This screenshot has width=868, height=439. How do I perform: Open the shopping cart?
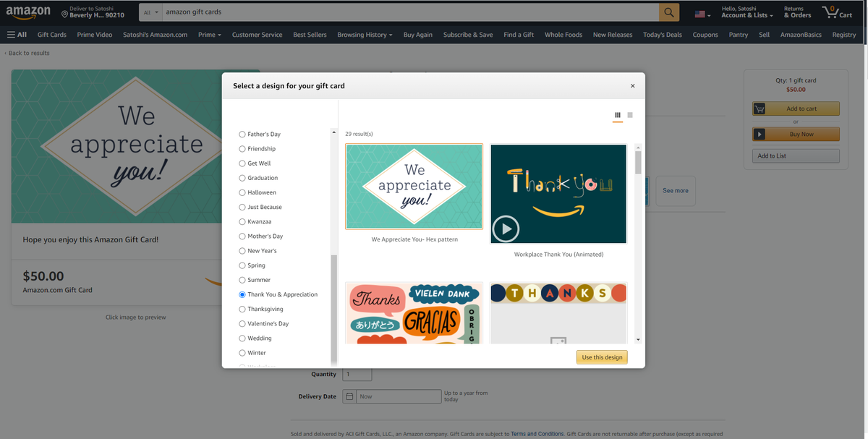(837, 12)
